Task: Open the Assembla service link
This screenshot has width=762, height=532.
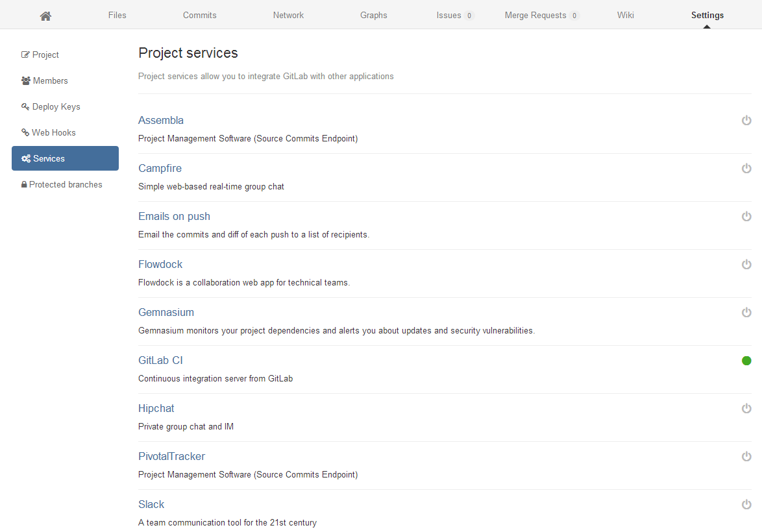Action: (x=161, y=120)
